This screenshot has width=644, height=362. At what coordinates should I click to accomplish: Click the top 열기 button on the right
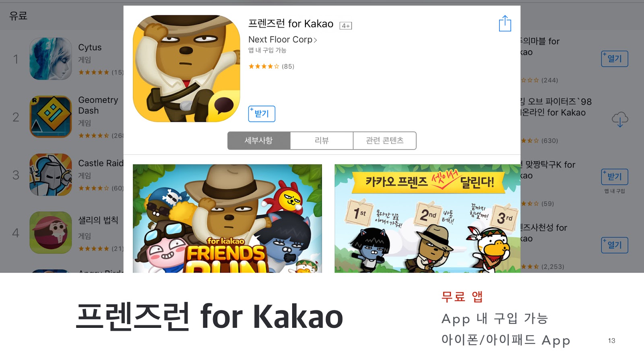tap(615, 59)
